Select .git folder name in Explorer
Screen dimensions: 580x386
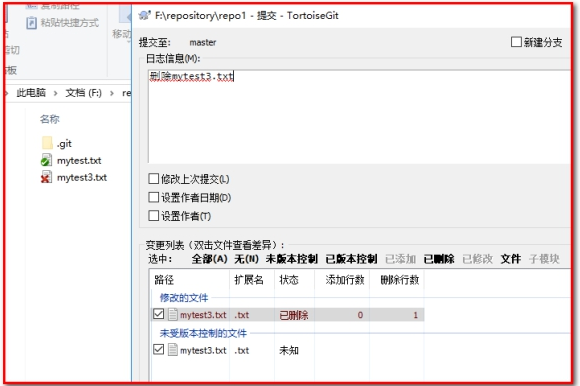click(64, 143)
